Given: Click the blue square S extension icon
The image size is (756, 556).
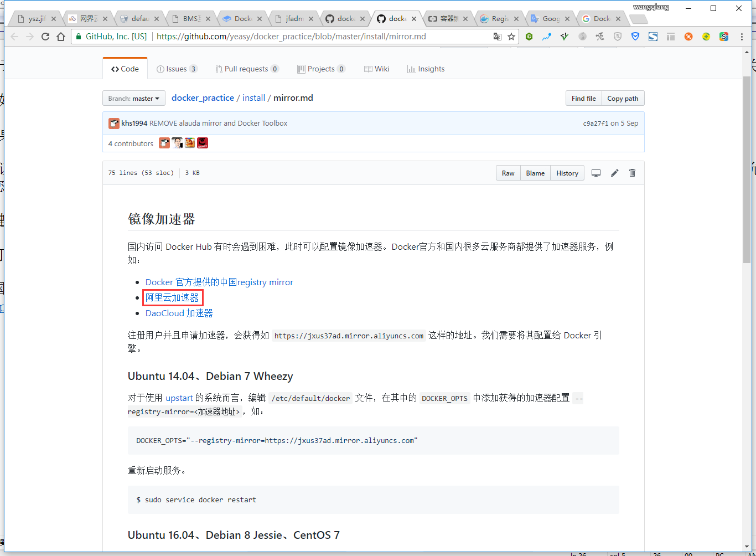Looking at the screenshot, I should (x=653, y=37).
